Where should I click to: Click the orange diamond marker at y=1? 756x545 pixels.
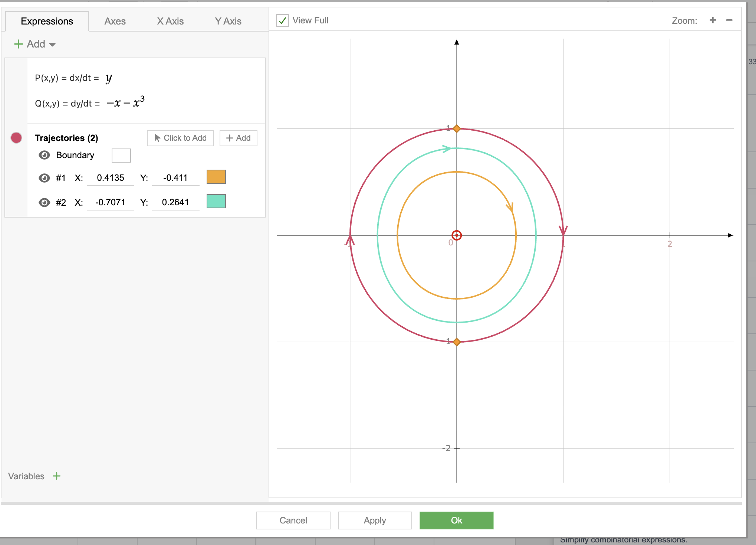[x=457, y=128]
